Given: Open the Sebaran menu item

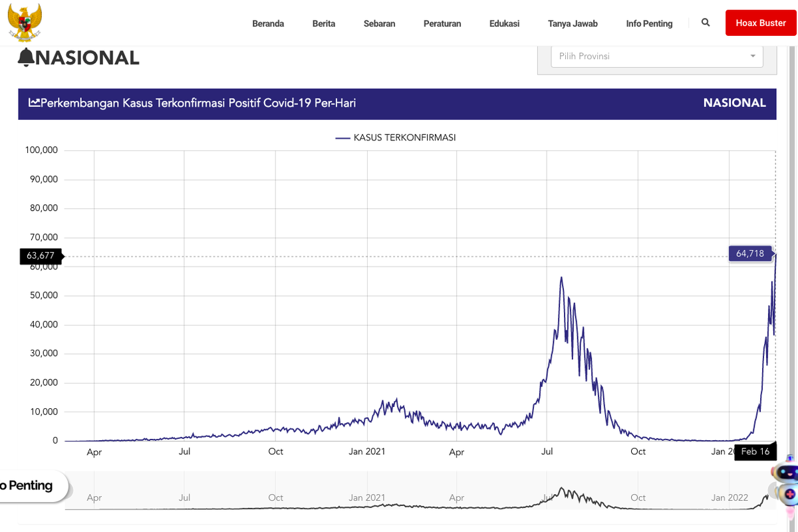Looking at the screenshot, I should 380,23.
